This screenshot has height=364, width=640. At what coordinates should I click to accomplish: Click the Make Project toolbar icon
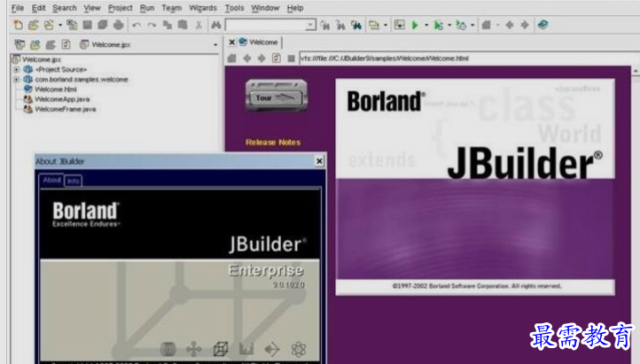pyautogui.click(x=374, y=26)
